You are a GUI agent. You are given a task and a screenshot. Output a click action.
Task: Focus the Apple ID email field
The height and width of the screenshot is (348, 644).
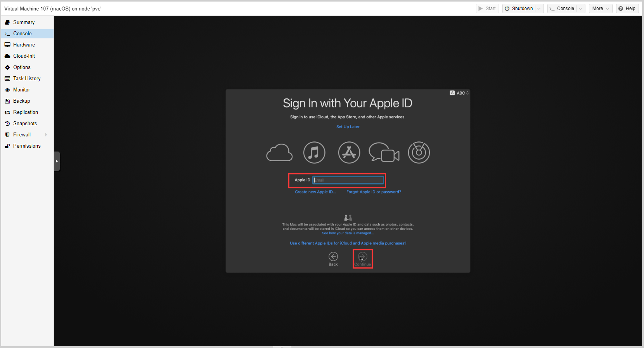348,180
